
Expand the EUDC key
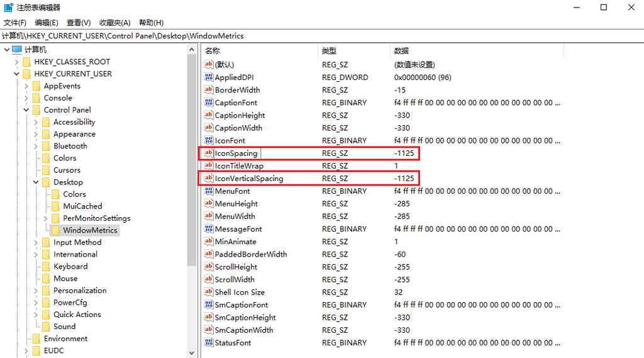(x=26, y=350)
